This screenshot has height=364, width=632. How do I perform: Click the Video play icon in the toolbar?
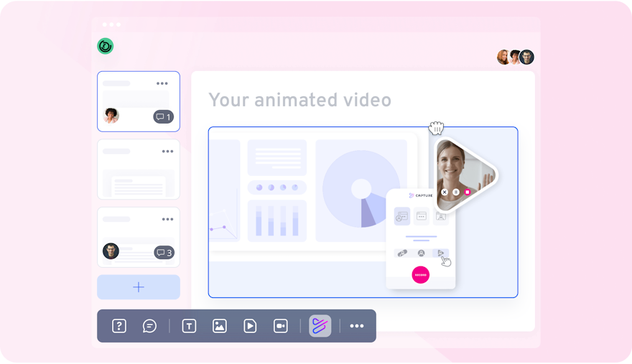click(x=250, y=326)
